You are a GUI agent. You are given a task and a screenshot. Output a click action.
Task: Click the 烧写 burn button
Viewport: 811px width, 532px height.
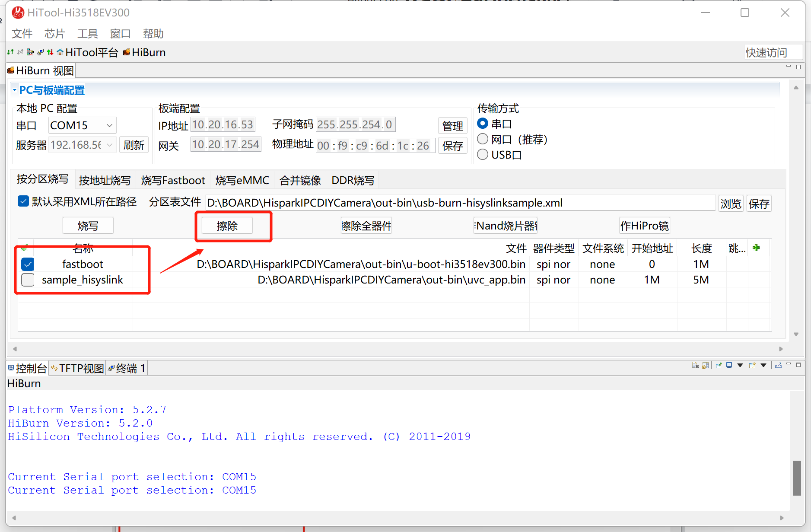[x=88, y=226]
